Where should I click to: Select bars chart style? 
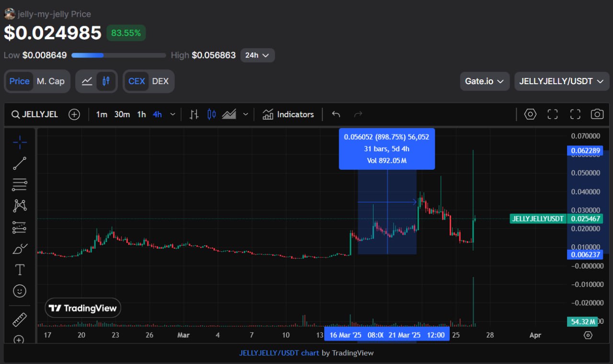pos(194,114)
